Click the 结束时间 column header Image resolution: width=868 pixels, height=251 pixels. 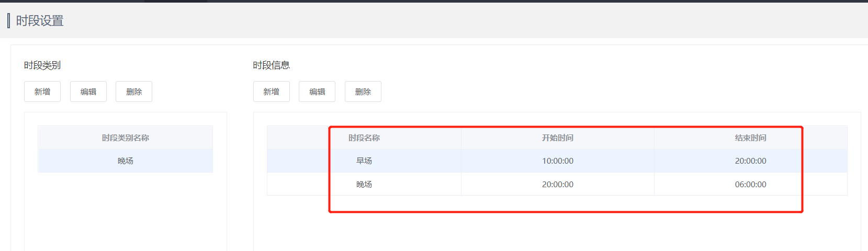click(751, 138)
